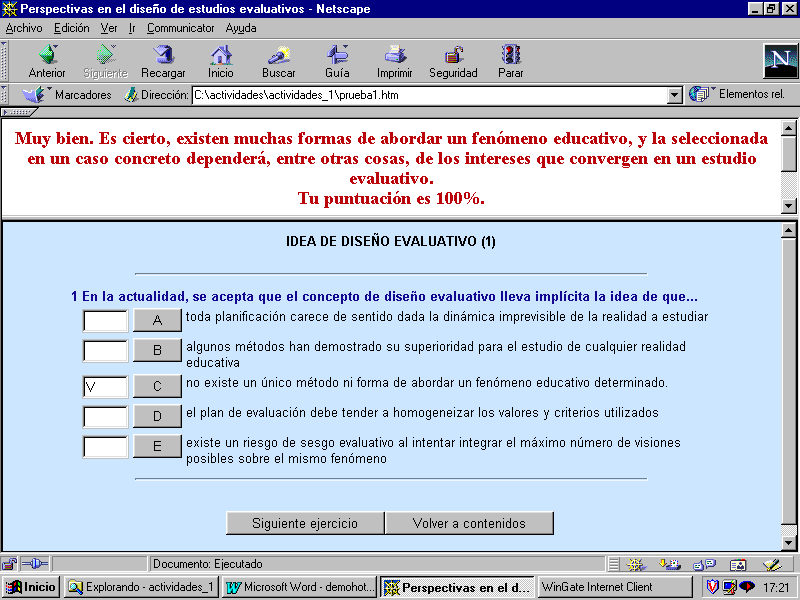Click the result box for answer D
800x600 pixels.
[x=105, y=417]
